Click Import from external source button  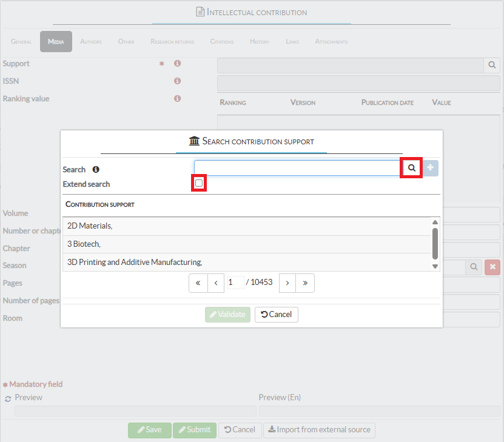pyautogui.click(x=320, y=430)
